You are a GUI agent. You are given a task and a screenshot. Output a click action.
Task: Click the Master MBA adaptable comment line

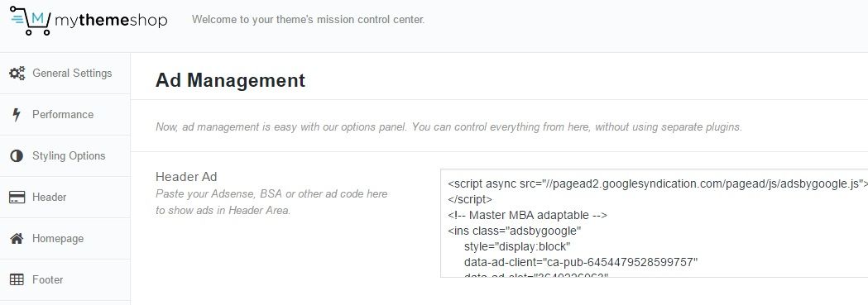(x=528, y=215)
